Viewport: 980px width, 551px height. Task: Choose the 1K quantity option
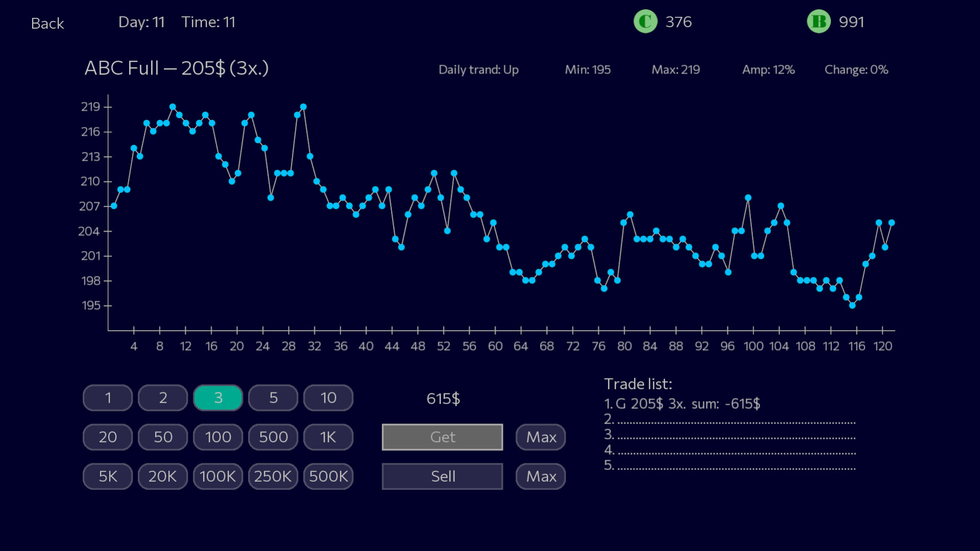328,437
